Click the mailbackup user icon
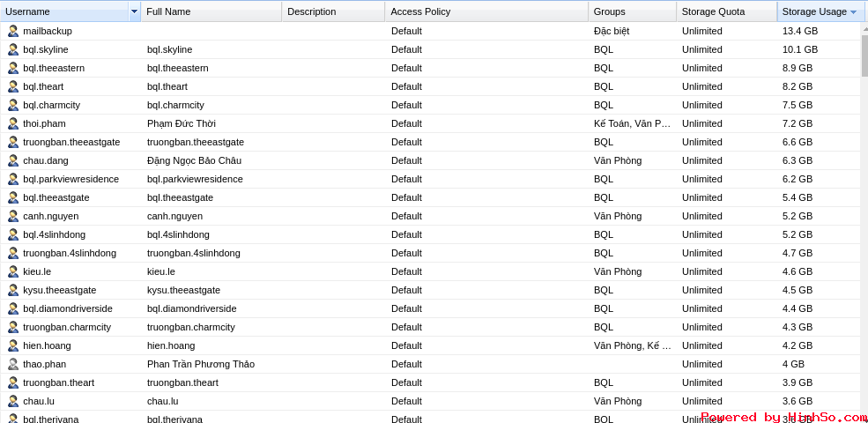The width and height of the screenshot is (868, 423). [13, 31]
